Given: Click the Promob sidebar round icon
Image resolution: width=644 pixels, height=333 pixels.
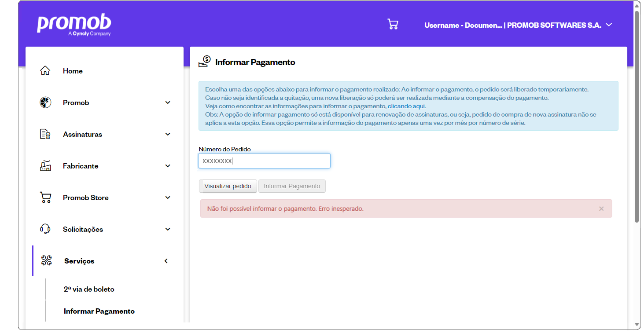Looking at the screenshot, I should coord(45,102).
